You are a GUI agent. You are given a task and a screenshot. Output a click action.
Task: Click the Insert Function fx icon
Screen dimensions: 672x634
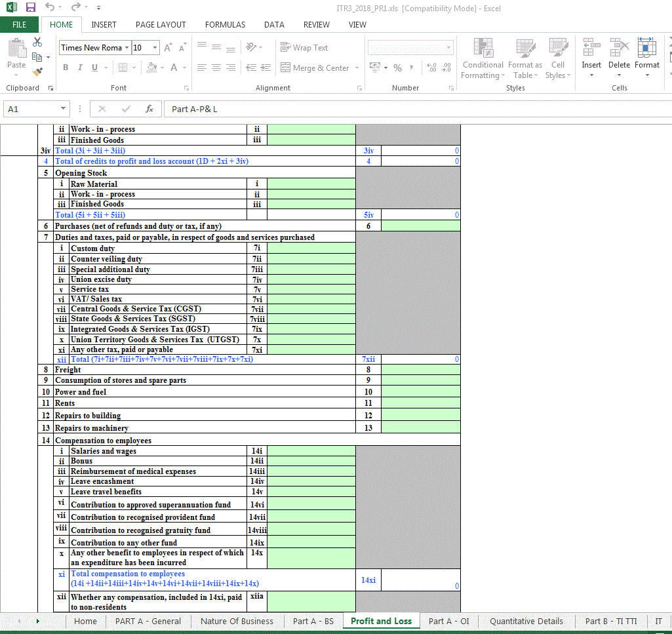[149, 109]
